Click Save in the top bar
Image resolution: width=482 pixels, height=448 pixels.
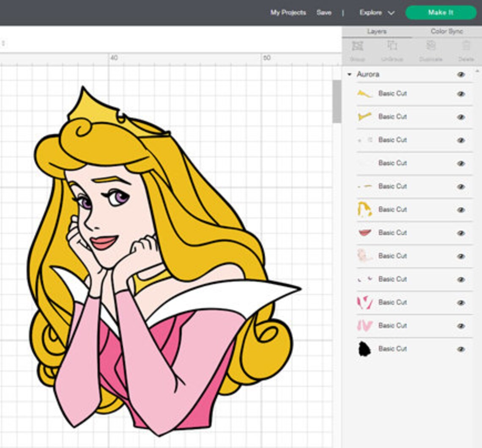pos(324,13)
